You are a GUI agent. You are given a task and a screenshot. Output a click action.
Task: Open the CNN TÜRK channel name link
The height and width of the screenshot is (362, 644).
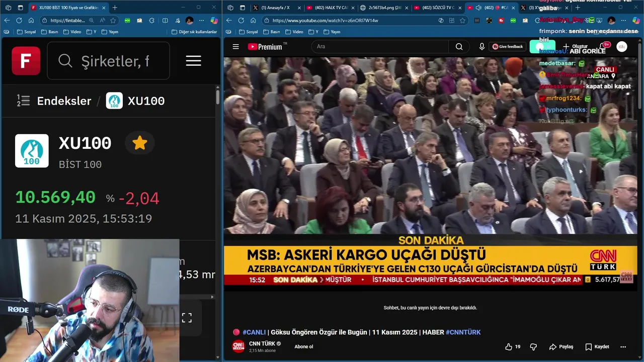[262, 344]
